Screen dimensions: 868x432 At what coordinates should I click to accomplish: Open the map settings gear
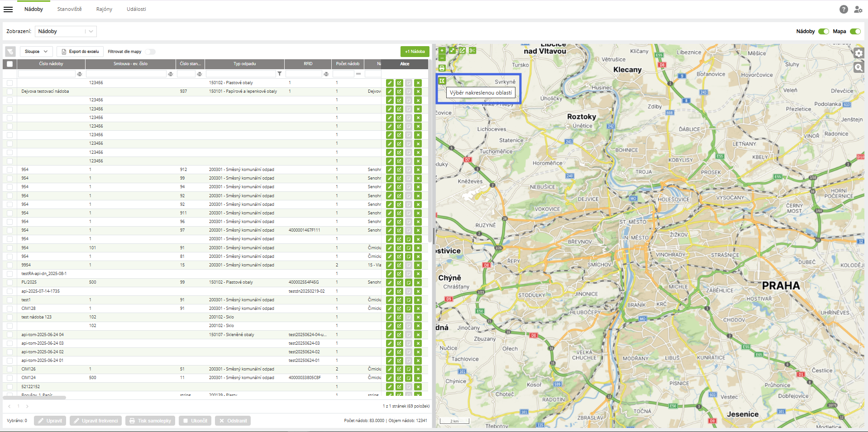click(x=858, y=53)
